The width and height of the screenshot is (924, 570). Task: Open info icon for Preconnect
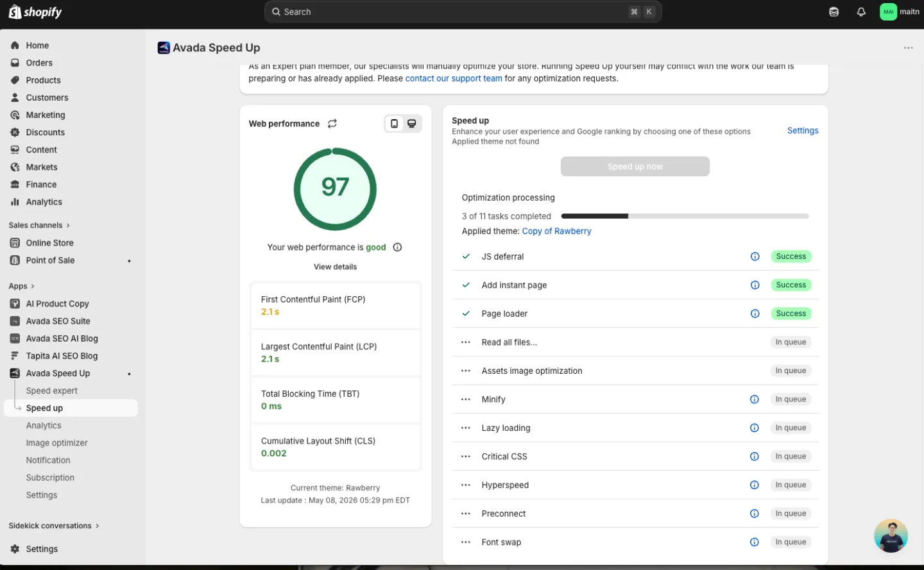[x=755, y=514]
